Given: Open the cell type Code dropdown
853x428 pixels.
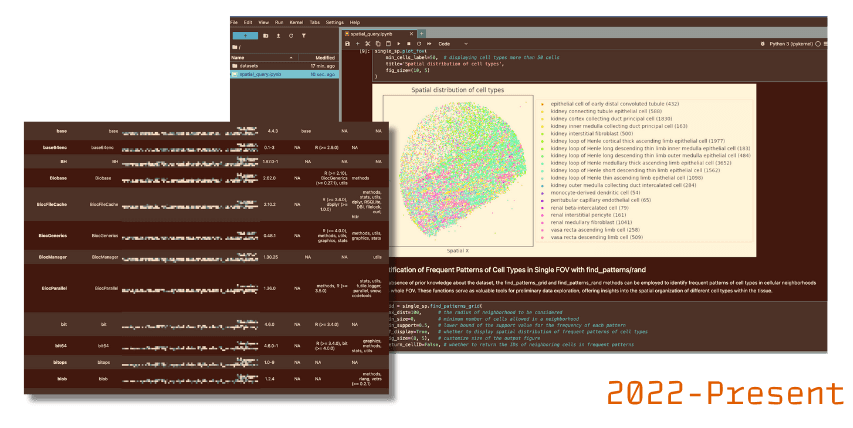Looking at the screenshot, I should pyautogui.click(x=453, y=44).
